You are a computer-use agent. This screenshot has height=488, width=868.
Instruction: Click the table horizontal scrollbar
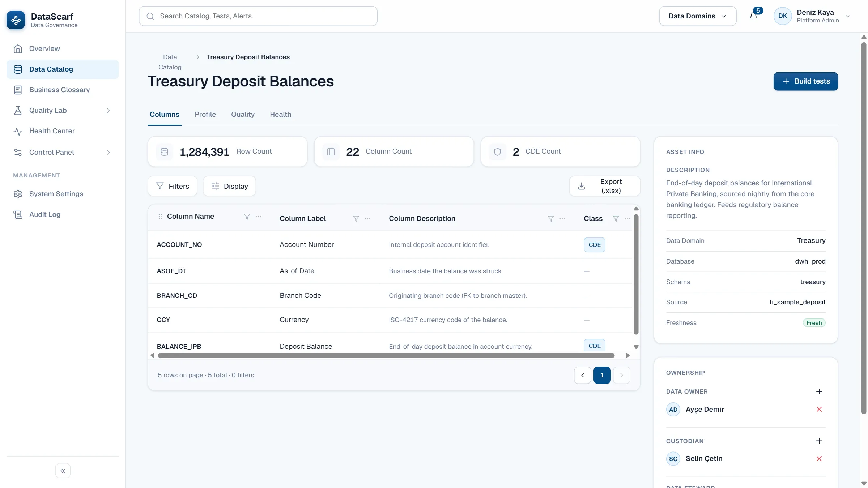point(386,355)
